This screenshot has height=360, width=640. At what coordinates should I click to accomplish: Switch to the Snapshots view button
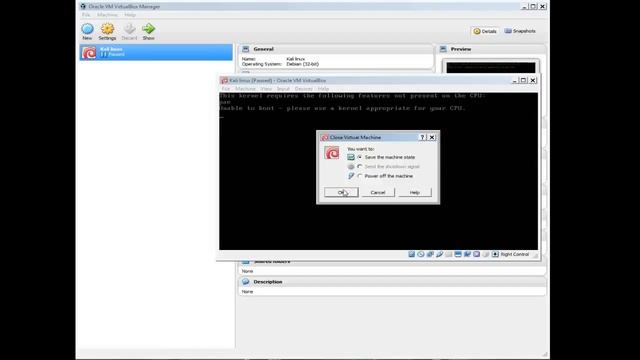point(520,31)
